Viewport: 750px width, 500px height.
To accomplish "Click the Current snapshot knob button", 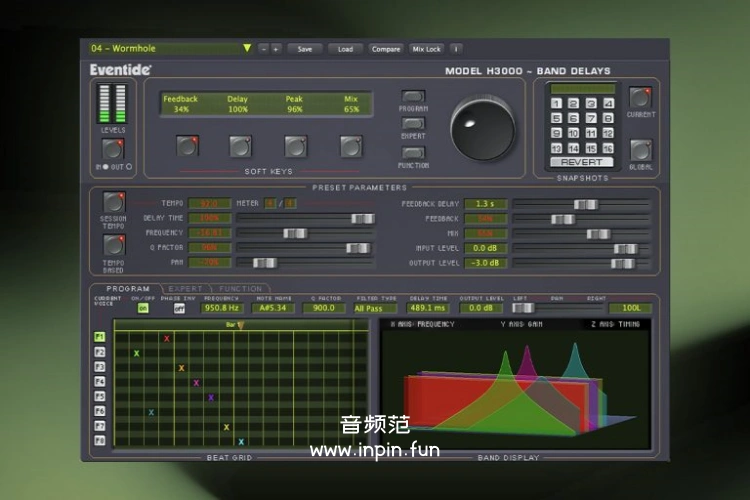I will click(x=640, y=97).
